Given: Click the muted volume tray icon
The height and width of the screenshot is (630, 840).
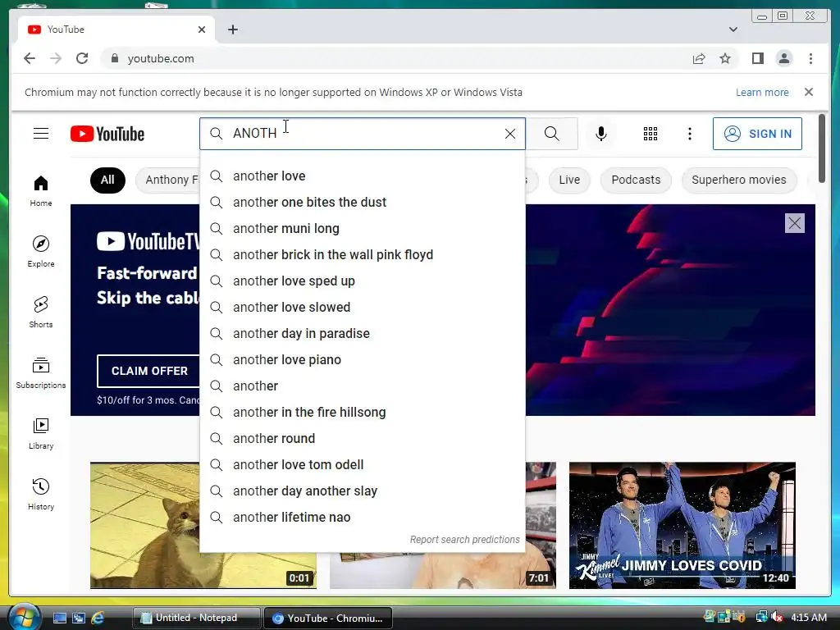Looking at the screenshot, I should (x=776, y=617).
